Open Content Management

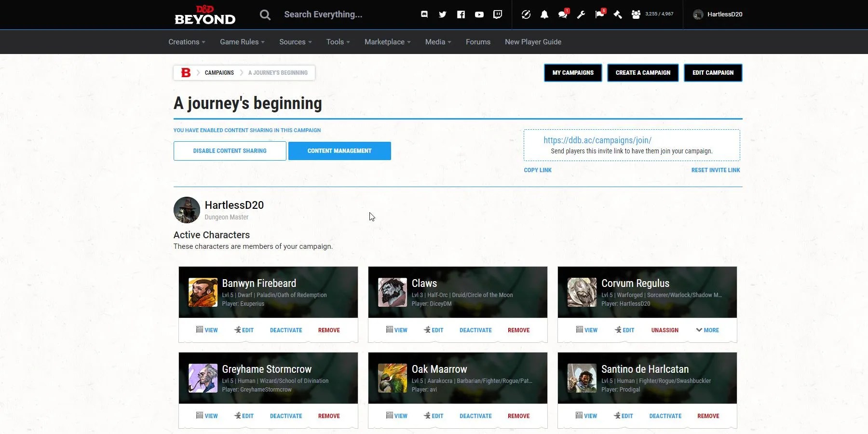coord(339,151)
